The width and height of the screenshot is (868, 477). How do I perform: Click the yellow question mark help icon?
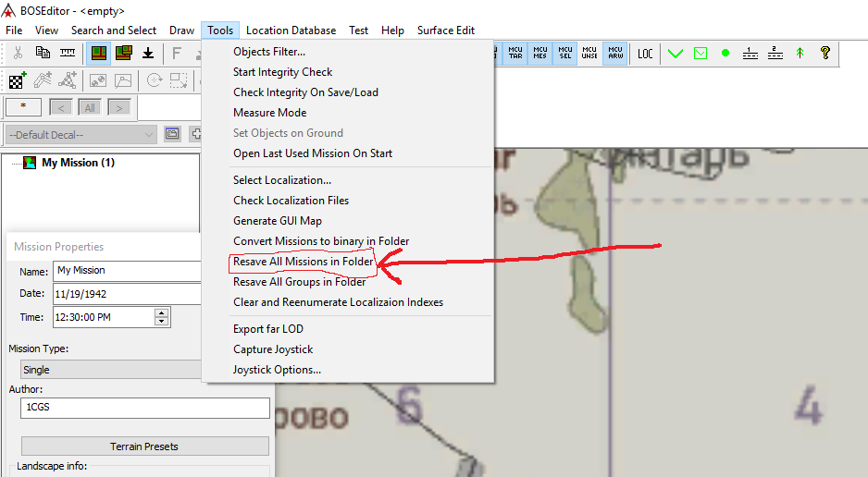click(825, 53)
